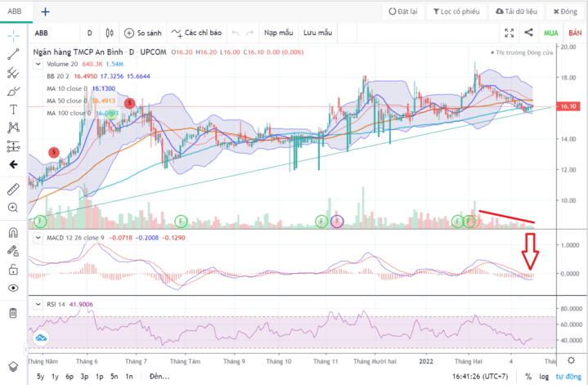Click the Ngân hàng TMCP An Bình title

78,52
